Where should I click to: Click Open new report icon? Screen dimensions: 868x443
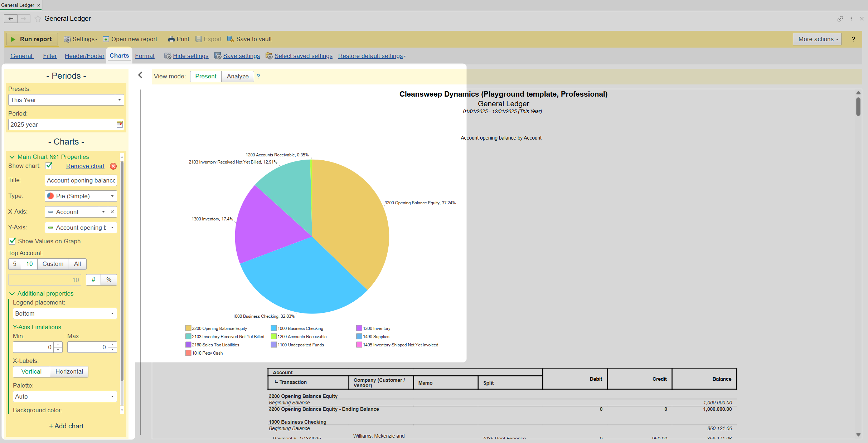[106, 39]
